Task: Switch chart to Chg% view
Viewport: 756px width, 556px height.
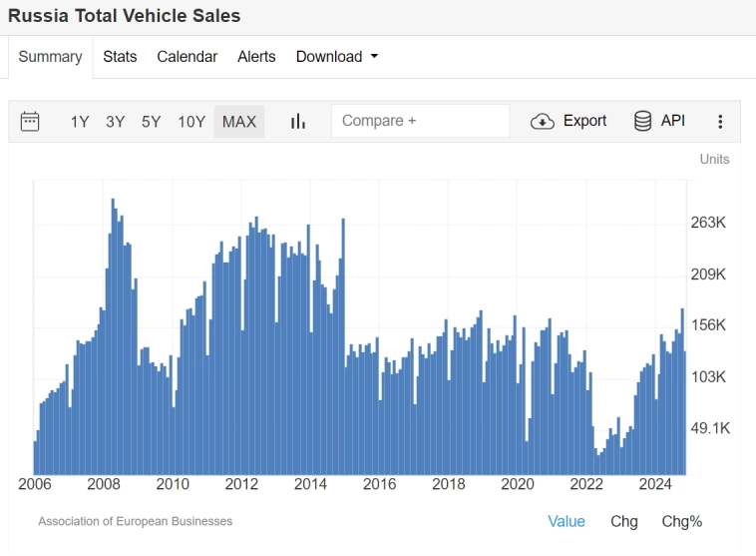Action: tap(682, 521)
